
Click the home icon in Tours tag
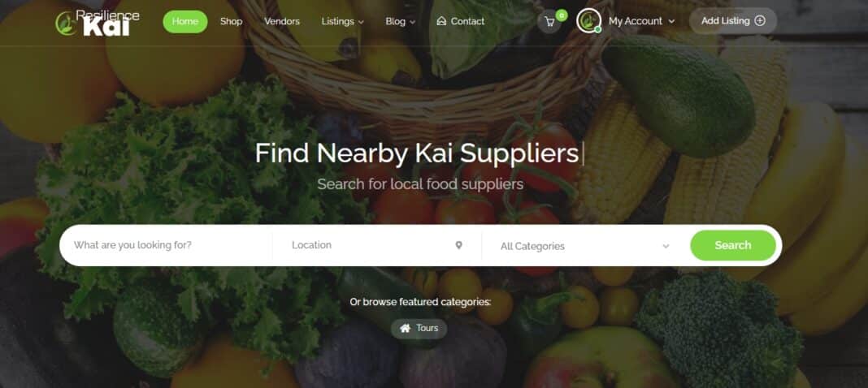click(x=406, y=328)
